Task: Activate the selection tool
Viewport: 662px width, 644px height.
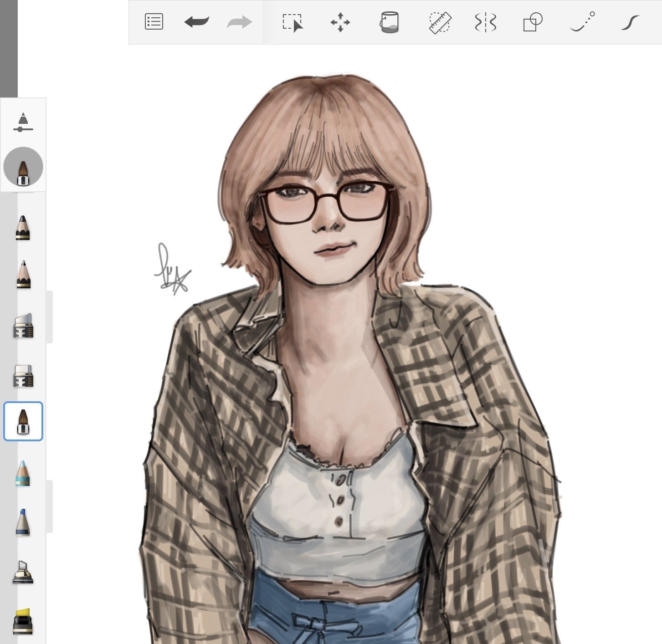Action: click(293, 23)
